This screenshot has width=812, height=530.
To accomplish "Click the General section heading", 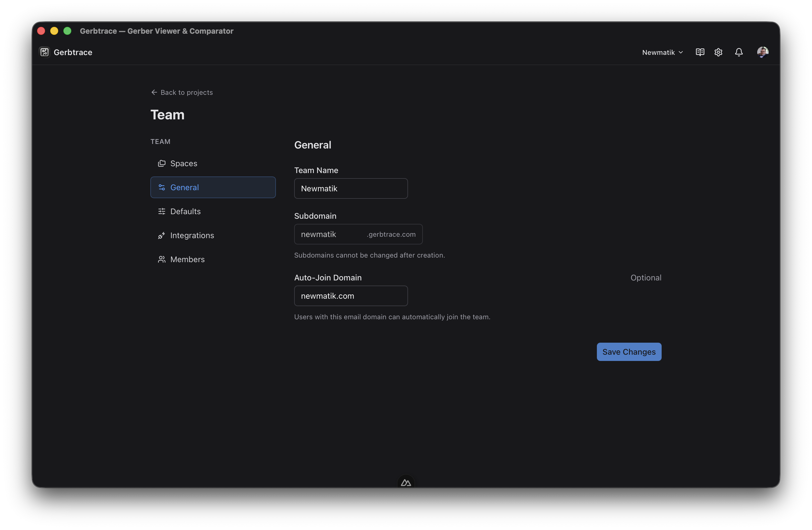I will coord(312,145).
